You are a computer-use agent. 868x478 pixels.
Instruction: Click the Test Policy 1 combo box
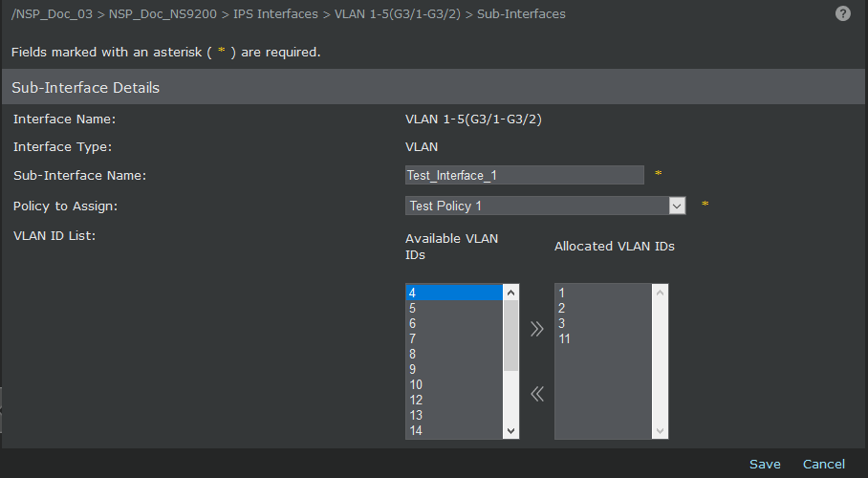click(x=545, y=206)
